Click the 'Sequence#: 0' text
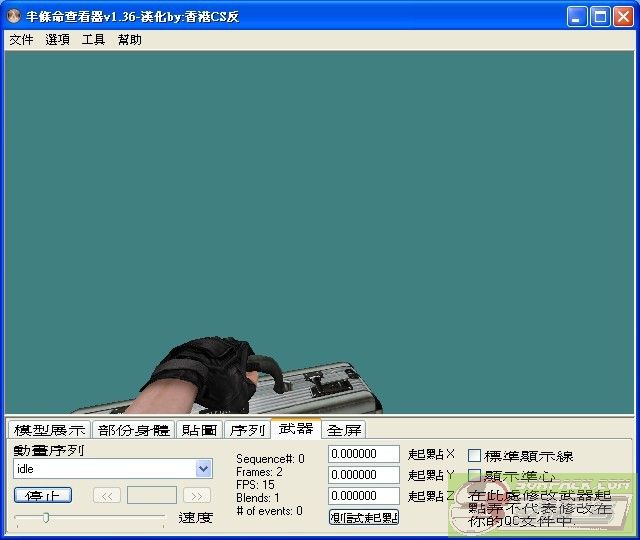The image size is (640, 540). coord(270,459)
